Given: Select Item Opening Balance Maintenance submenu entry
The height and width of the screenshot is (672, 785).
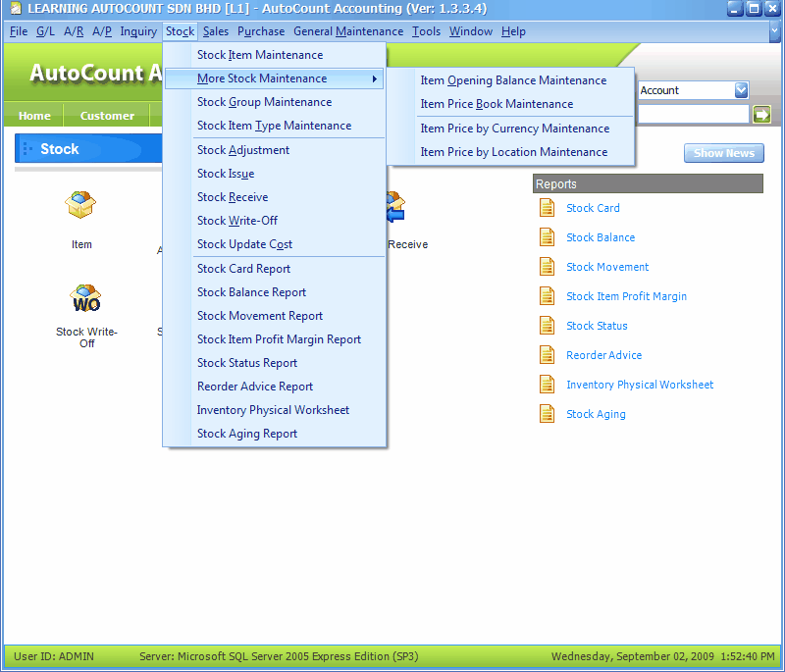Looking at the screenshot, I should (x=510, y=80).
